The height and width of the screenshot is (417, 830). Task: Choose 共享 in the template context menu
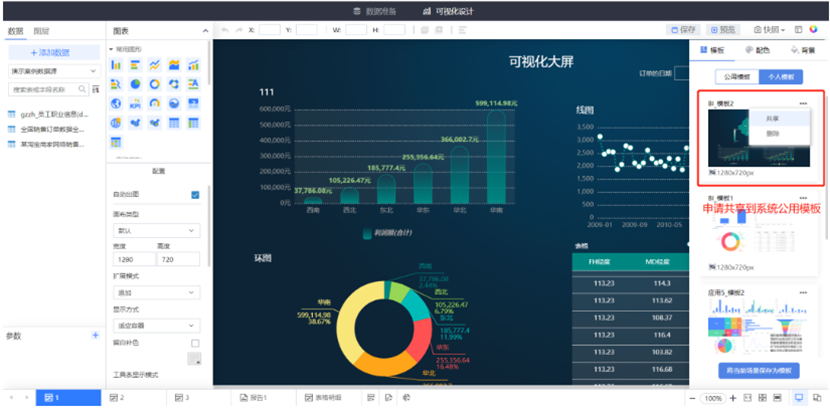773,118
